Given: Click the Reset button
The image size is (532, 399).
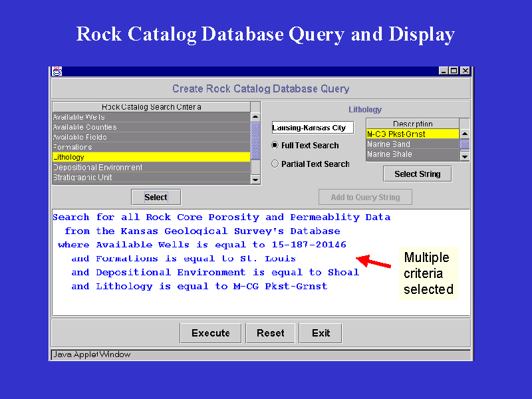Looking at the screenshot, I should click(x=271, y=333).
